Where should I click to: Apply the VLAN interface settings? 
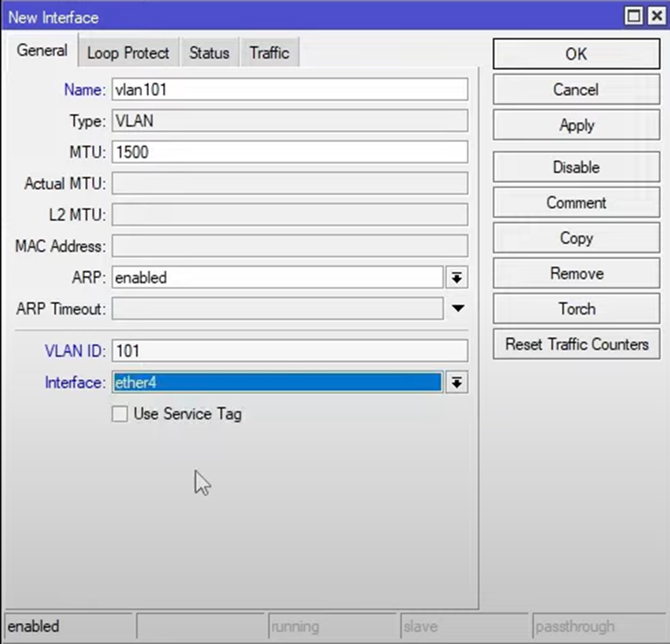pos(576,125)
